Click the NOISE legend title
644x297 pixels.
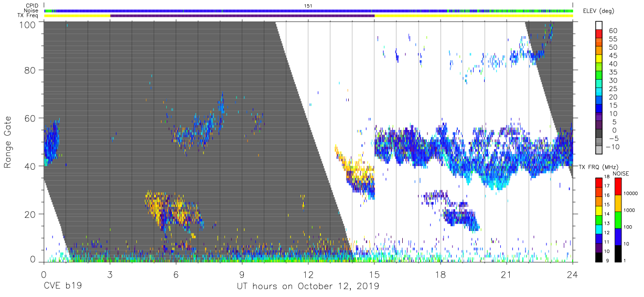tap(620, 173)
